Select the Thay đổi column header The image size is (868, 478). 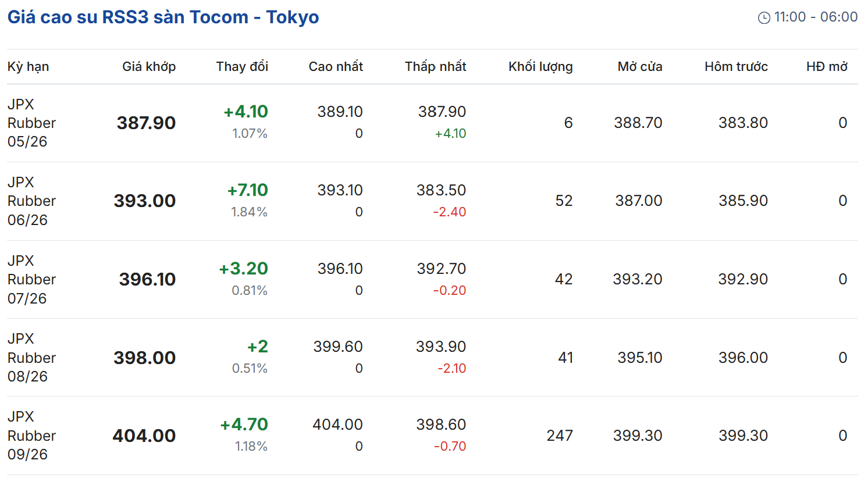tap(242, 67)
